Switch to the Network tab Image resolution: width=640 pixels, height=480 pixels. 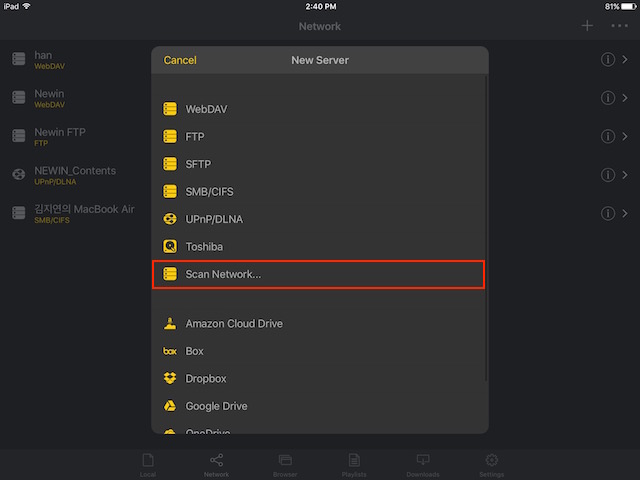pyautogui.click(x=216, y=465)
